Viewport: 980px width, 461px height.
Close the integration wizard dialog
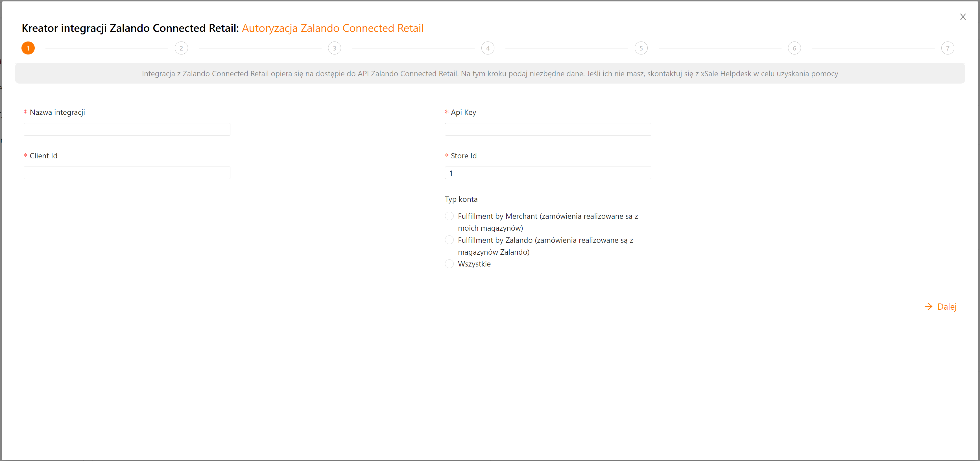click(962, 17)
